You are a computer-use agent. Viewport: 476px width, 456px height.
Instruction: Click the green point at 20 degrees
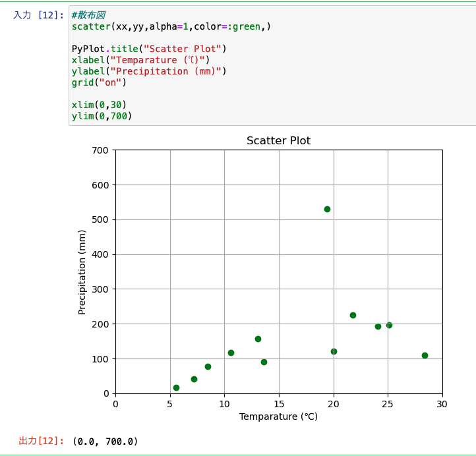click(334, 351)
